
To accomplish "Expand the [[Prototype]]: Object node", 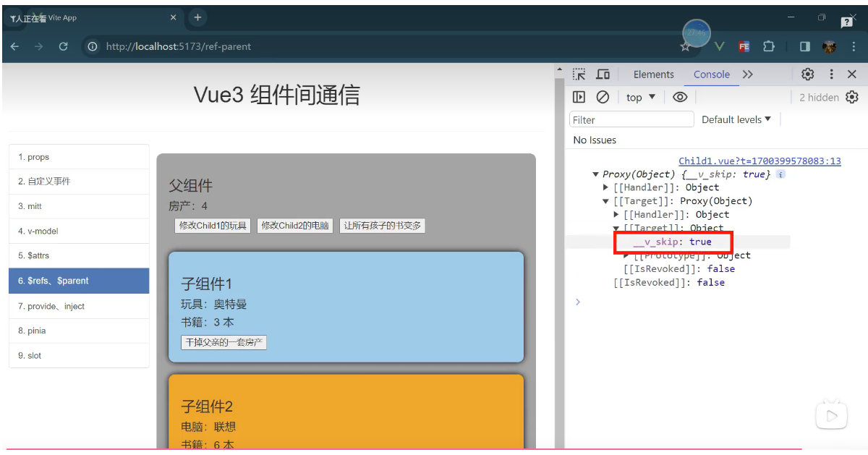I will tap(626, 255).
